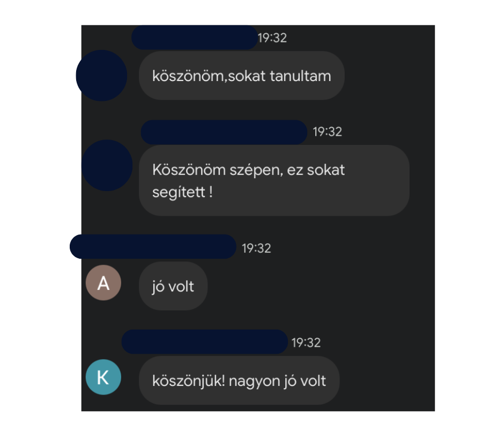Click the redacted sender name above 'Köszönöm szépen'
This screenshot has height=423, width=504.
224,132
